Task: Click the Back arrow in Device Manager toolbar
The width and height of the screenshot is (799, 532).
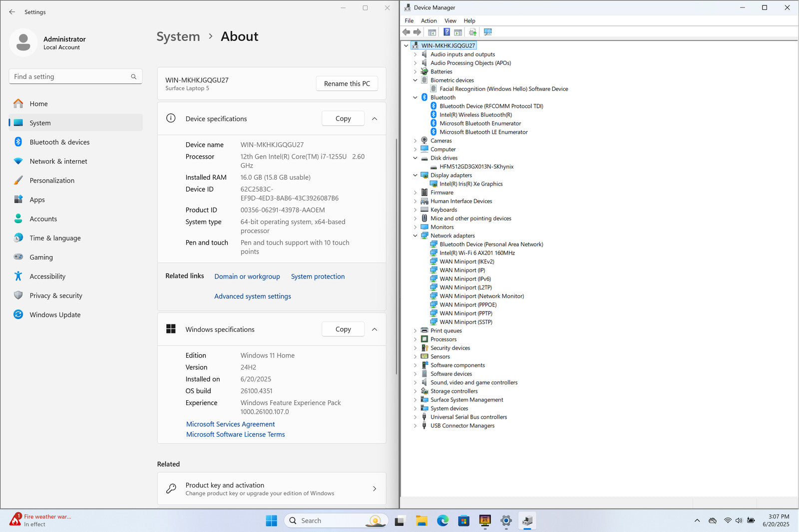Action: pyautogui.click(x=406, y=32)
